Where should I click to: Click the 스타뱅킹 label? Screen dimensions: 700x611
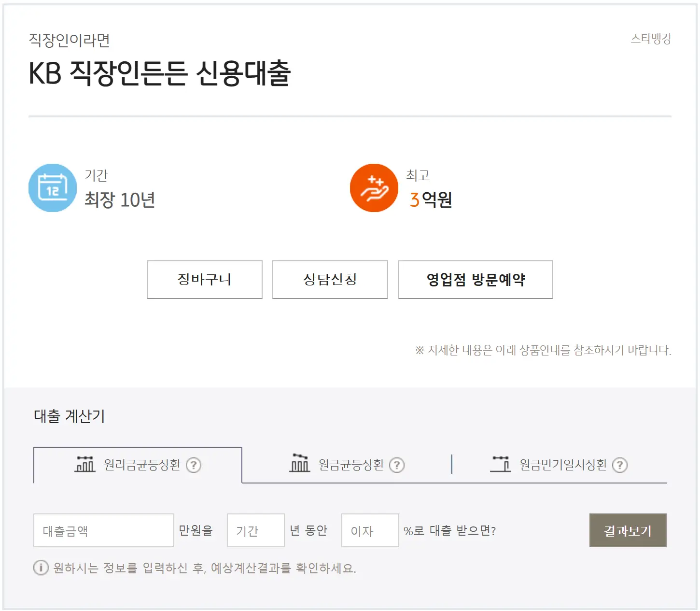(x=651, y=39)
